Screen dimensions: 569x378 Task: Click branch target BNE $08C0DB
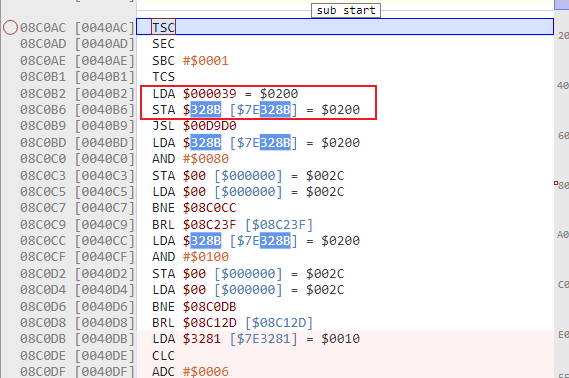click(x=209, y=307)
